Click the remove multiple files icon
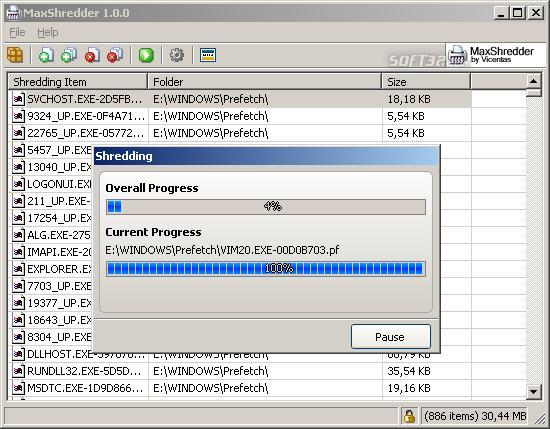This screenshot has width=550, height=429. (115, 55)
